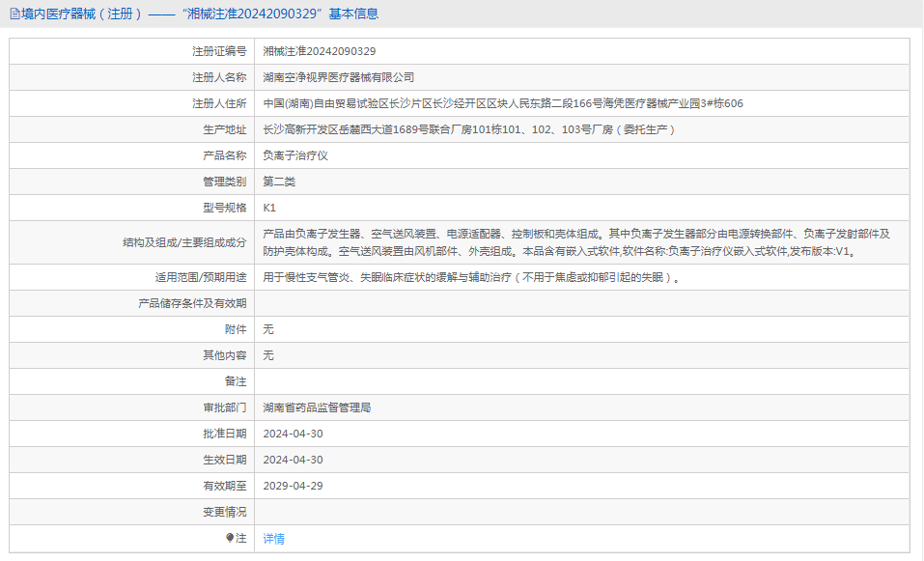
Task: Click the 批准日期 value 2024-04-30
Action: pyautogui.click(x=293, y=434)
